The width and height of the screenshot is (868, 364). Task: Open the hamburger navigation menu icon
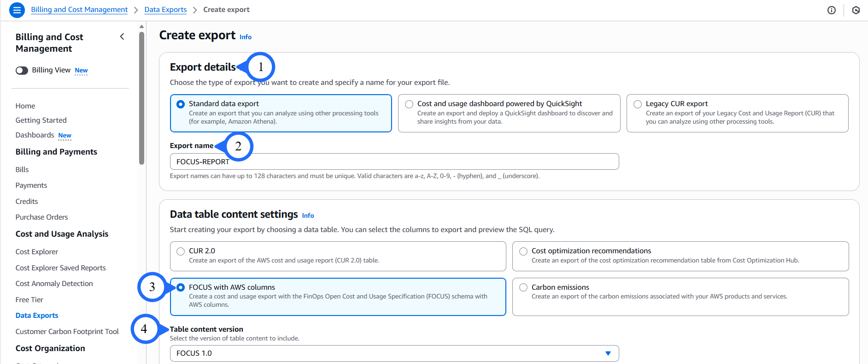[x=17, y=10]
